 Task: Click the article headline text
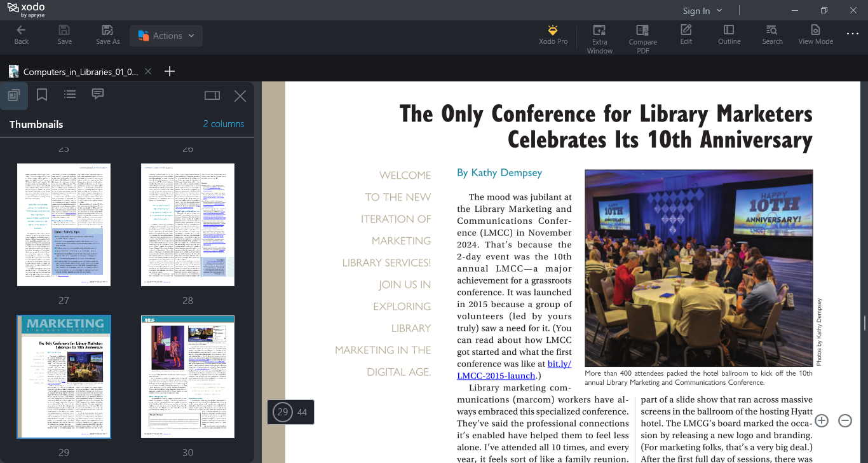606,126
